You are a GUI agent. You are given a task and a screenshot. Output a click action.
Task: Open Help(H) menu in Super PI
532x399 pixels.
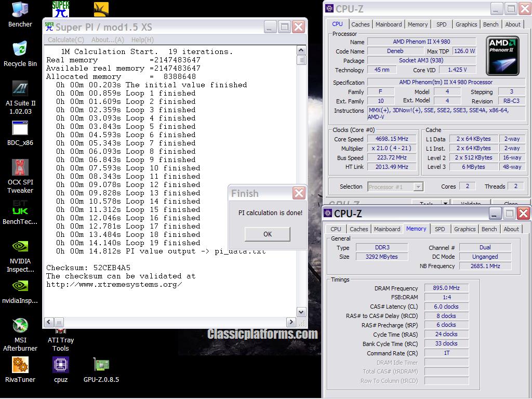[x=142, y=39]
